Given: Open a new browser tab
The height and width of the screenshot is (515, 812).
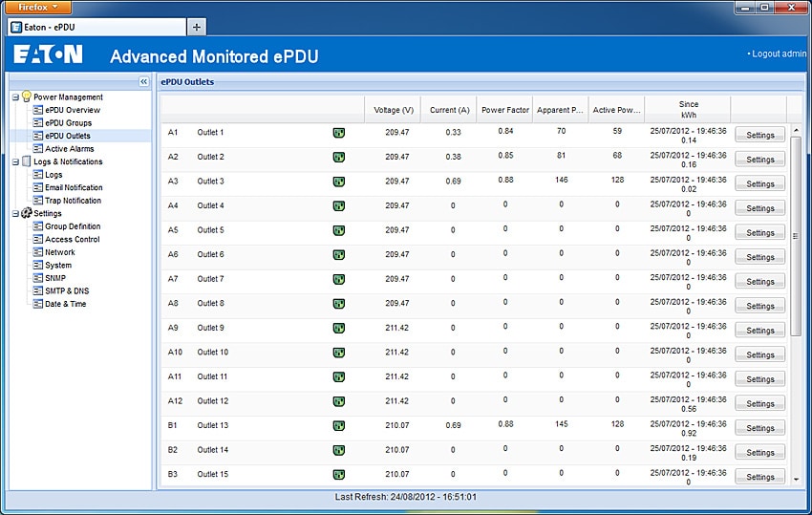Looking at the screenshot, I should click(196, 27).
